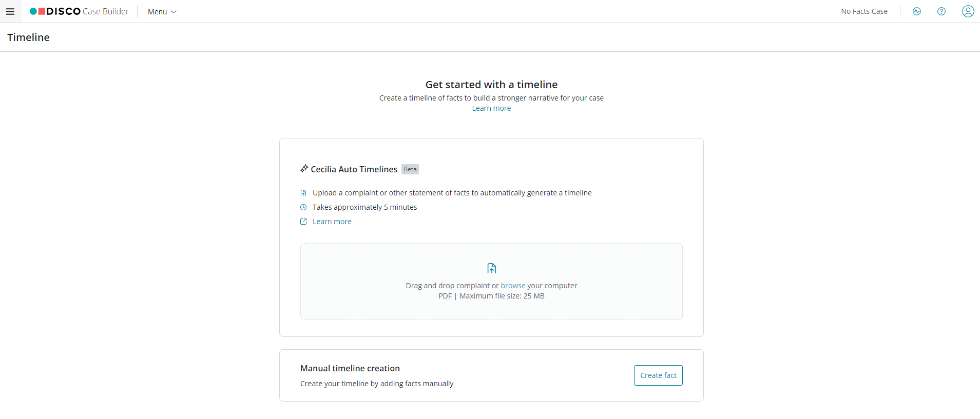Open the help question mark icon
The image size is (980, 419).
point(941,11)
